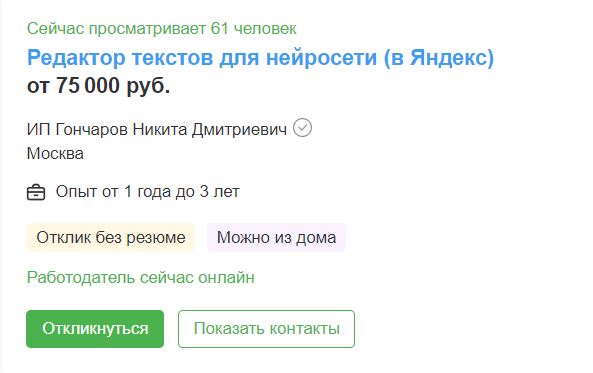Click the number 61 in viewers notice
593x373 pixels.
tap(219, 29)
